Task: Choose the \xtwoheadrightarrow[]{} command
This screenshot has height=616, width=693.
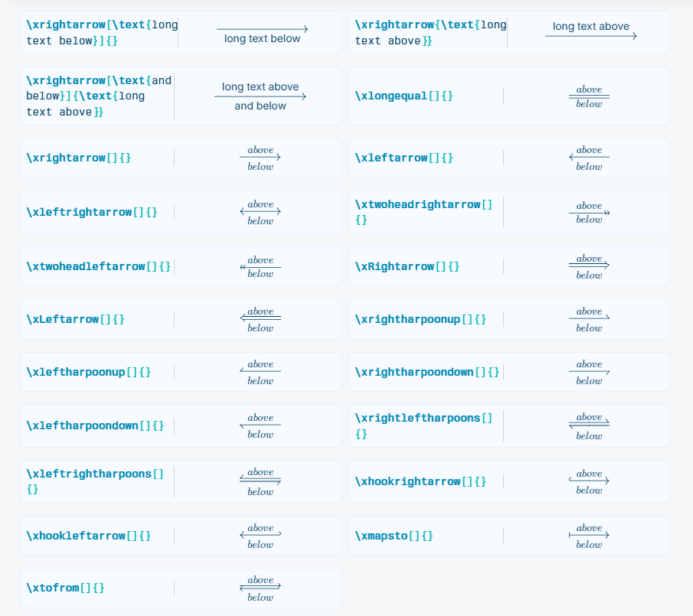Action: (x=423, y=212)
